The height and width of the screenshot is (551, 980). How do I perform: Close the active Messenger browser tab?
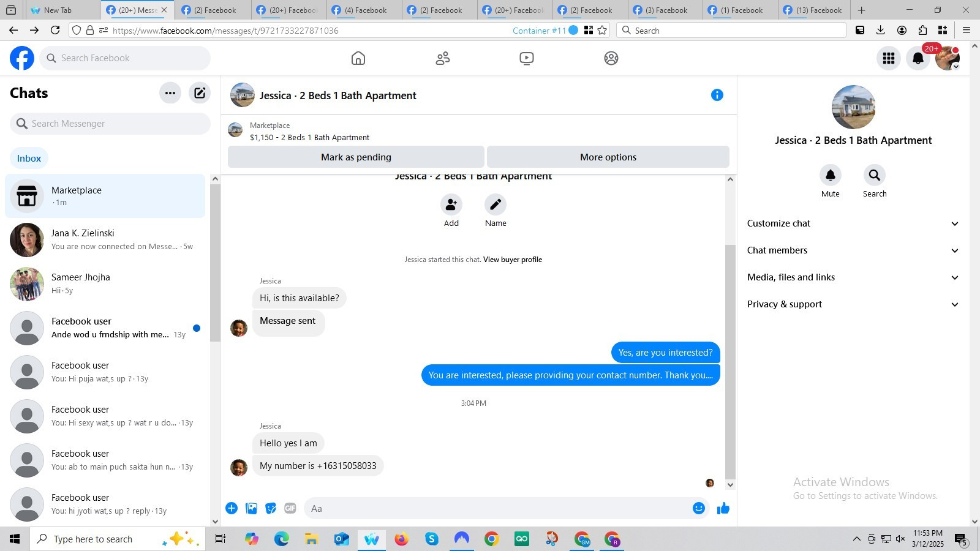[164, 10]
